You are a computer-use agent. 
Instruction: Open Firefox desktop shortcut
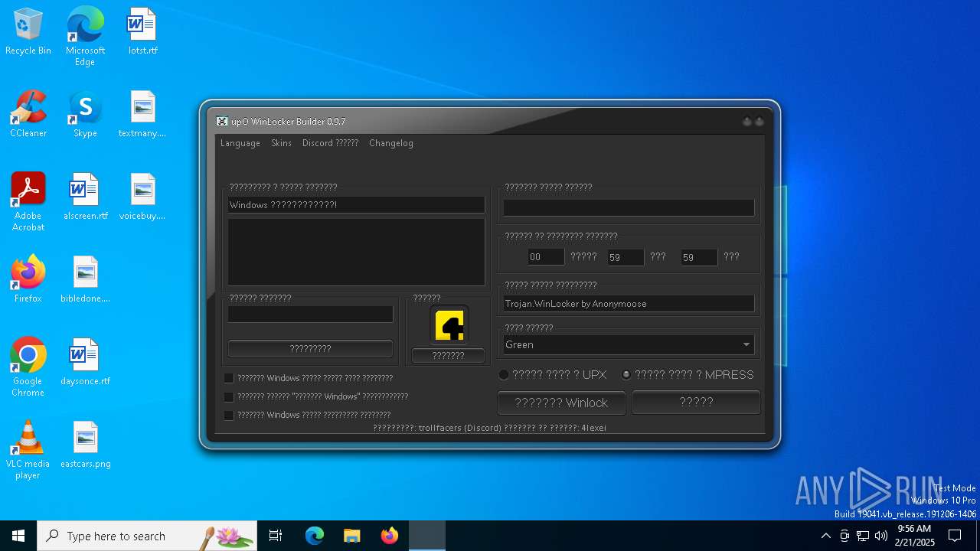point(28,279)
